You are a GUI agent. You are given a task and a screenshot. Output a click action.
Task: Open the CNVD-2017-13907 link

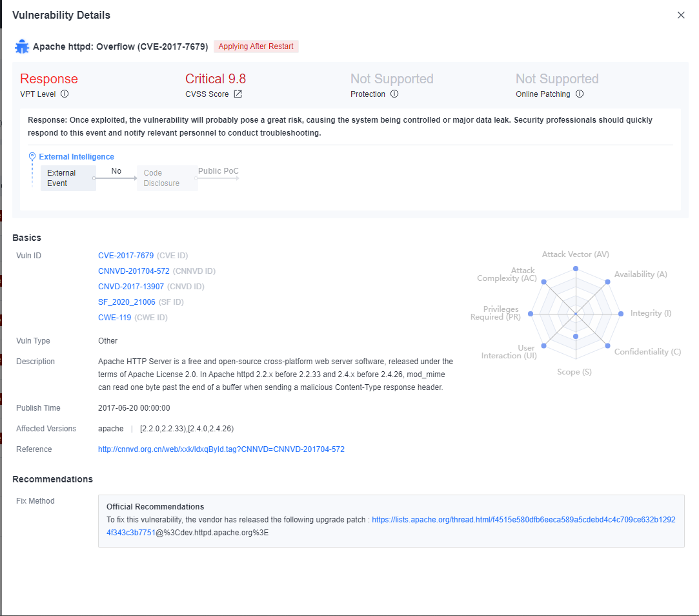tap(131, 287)
